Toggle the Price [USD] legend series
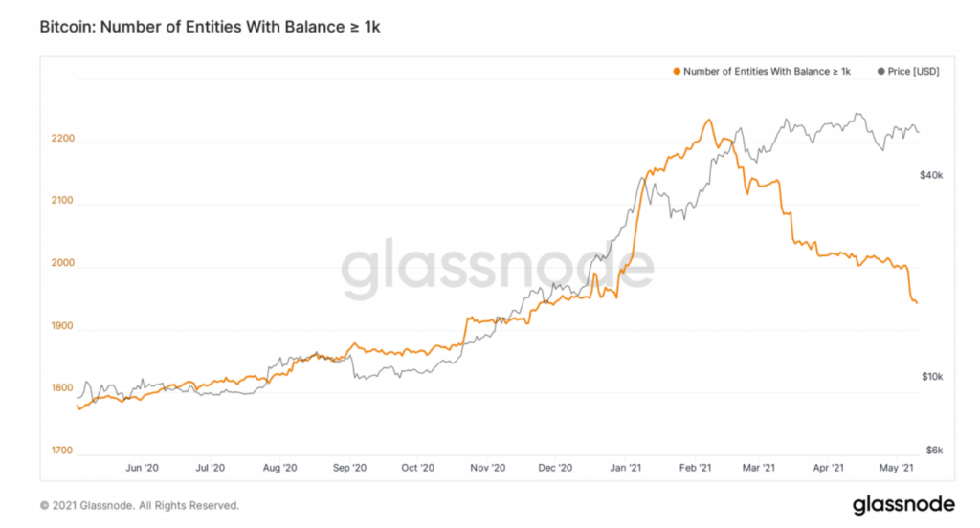The height and width of the screenshot is (528, 980). tap(913, 72)
